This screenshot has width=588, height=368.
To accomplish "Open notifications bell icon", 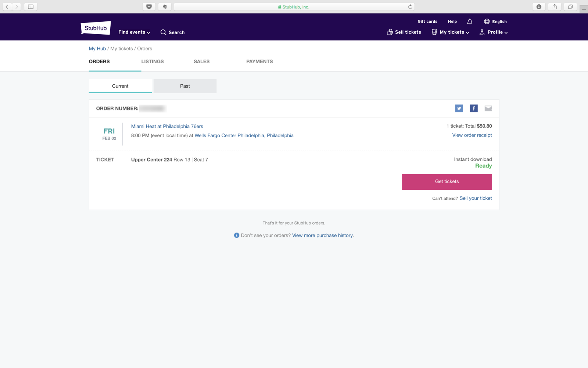I will (470, 21).
